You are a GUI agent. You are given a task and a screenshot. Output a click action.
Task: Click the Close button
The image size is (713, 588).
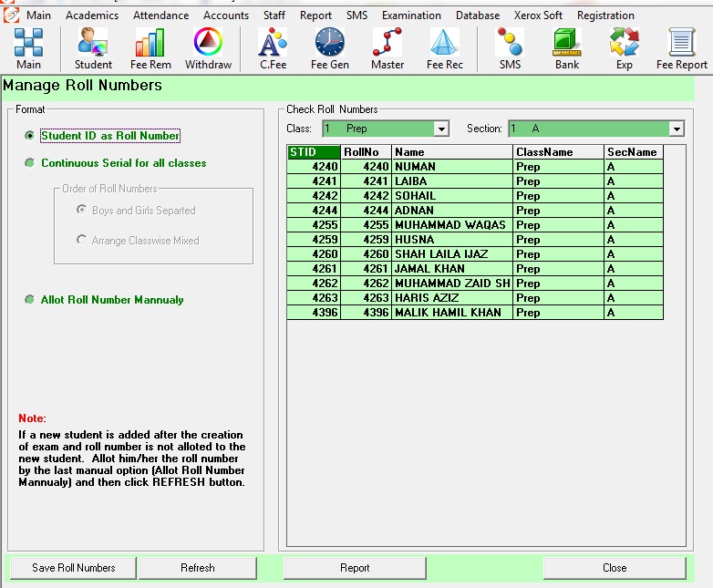[x=615, y=568]
